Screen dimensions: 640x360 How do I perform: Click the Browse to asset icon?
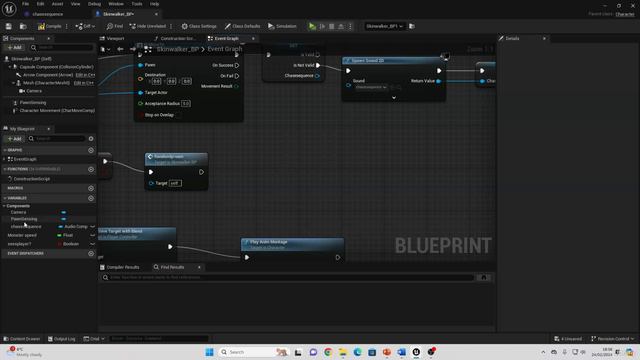(x=23, y=26)
